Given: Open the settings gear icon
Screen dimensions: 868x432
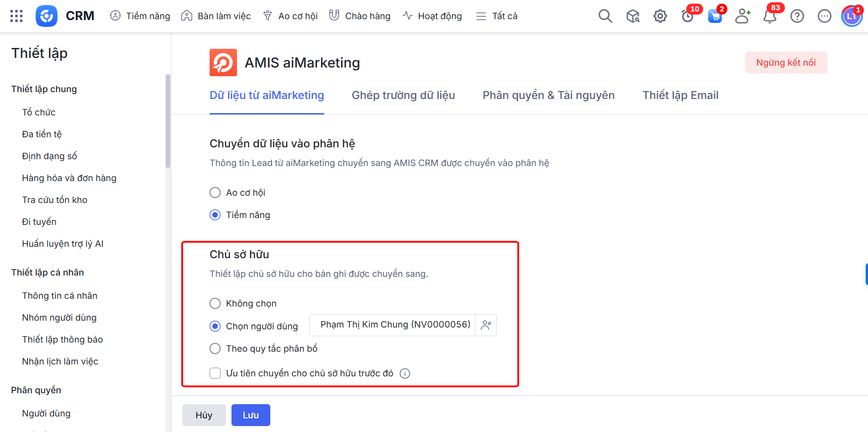Looking at the screenshot, I should pos(660,16).
